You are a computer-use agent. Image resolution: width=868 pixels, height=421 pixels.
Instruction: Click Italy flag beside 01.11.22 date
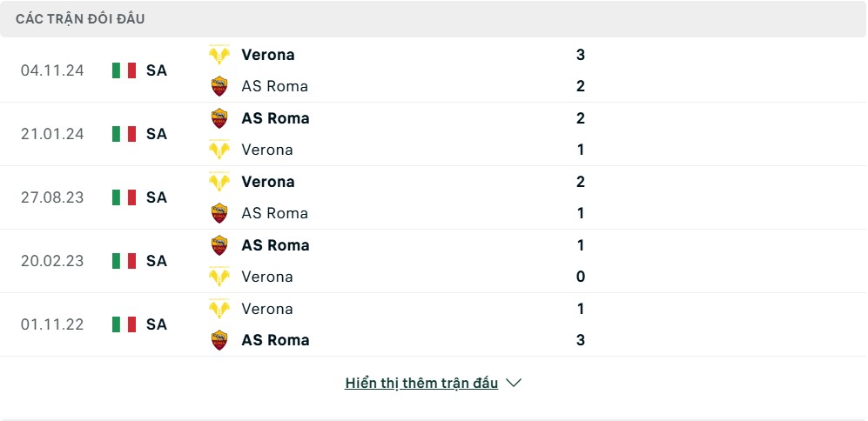(x=124, y=324)
